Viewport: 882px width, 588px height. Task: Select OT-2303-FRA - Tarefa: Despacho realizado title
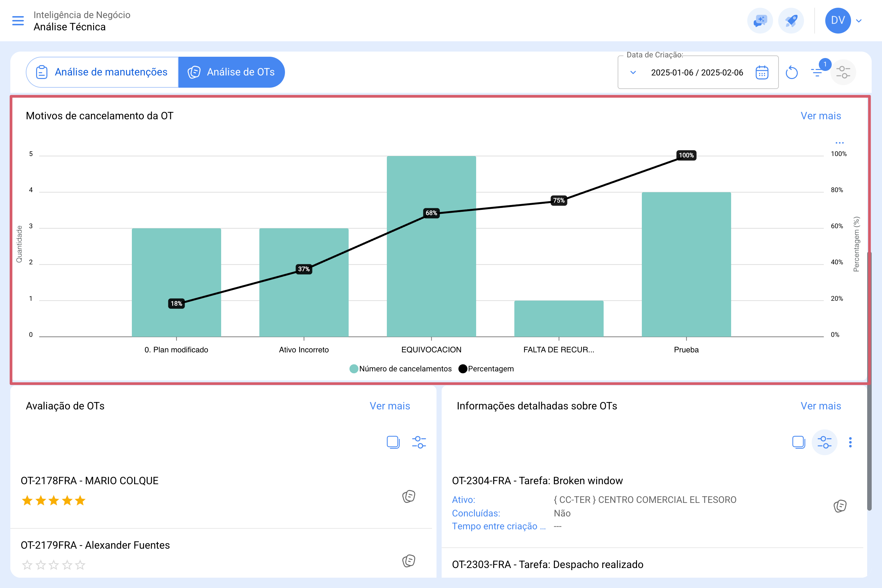click(547, 565)
